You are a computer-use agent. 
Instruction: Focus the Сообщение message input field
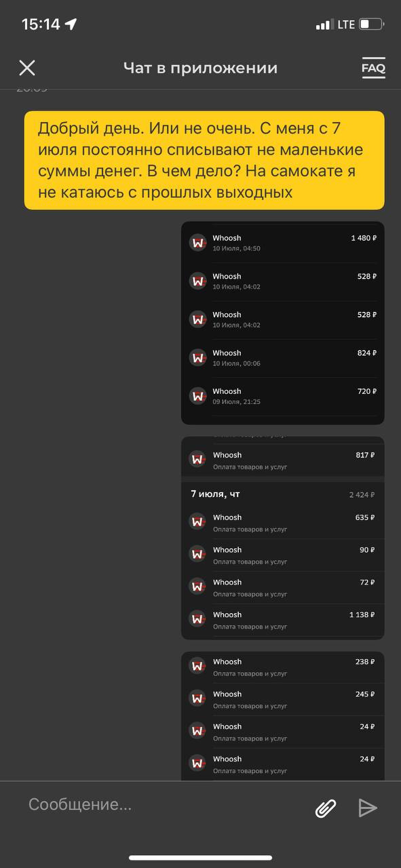163,805
